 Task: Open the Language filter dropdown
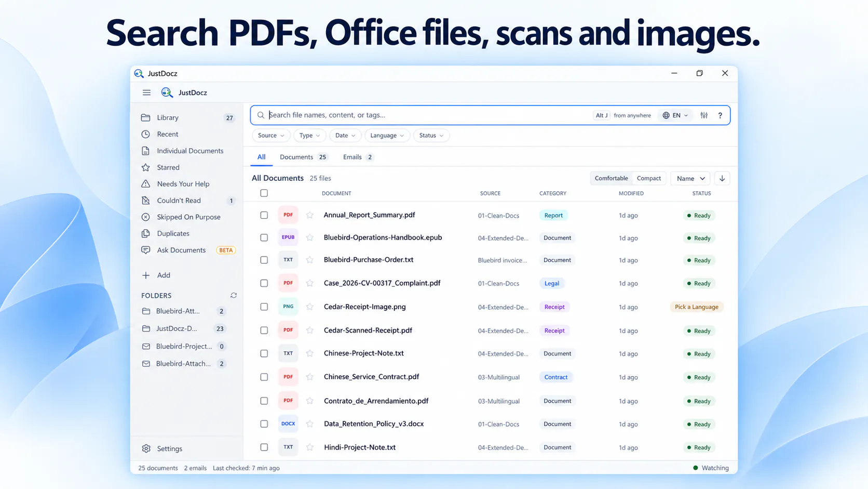coord(387,136)
